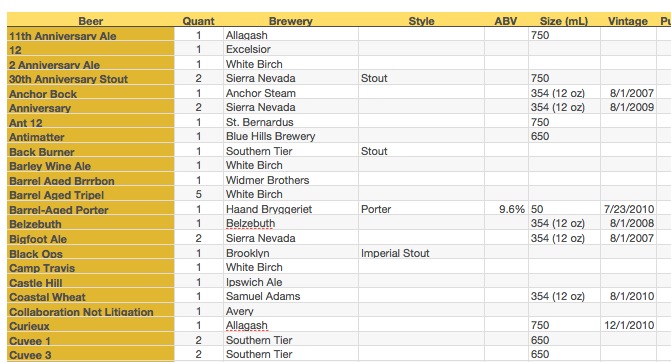Select the 9.6% ABV cell

[x=506, y=209]
